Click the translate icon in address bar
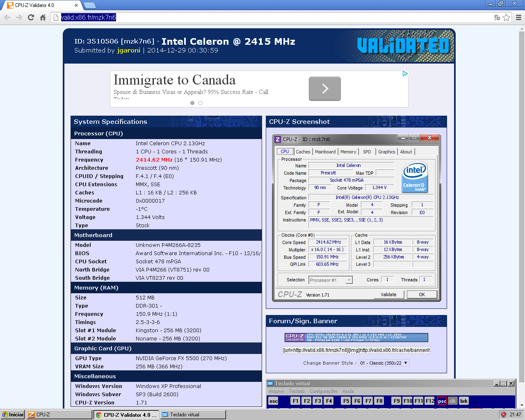This screenshot has width=525, height=420. (497, 17)
